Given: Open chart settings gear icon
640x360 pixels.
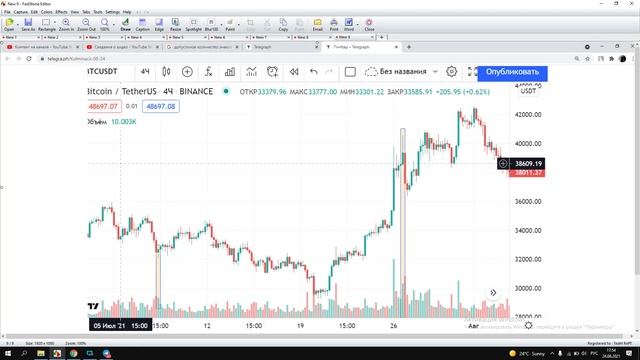Looking at the screenshot, I should click(x=451, y=72).
